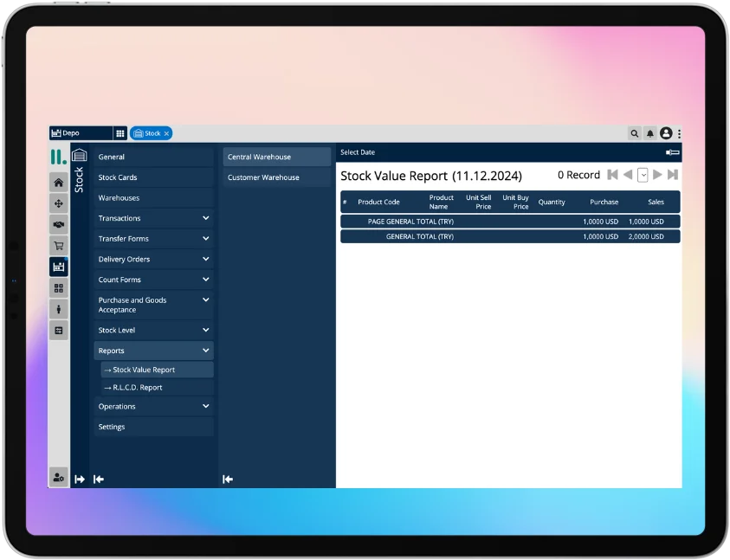730x560 pixels.
Task: Click the Stock module icon in sidebar
Action: pos(58,266)
